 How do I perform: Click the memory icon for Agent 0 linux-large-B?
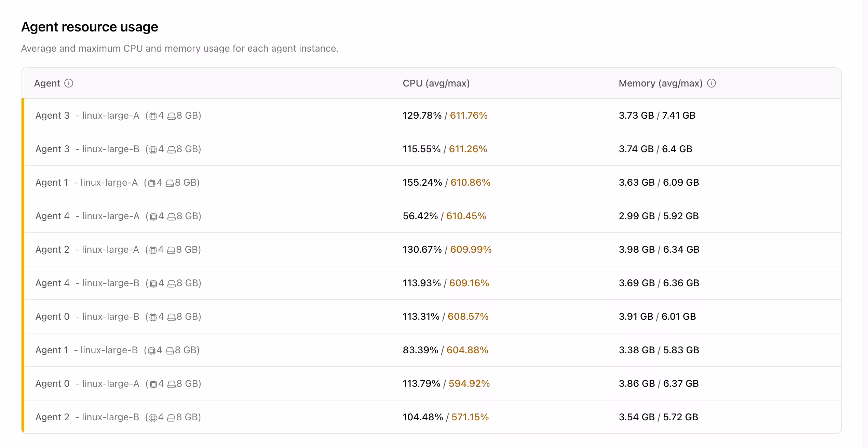[x=172, y=317]
